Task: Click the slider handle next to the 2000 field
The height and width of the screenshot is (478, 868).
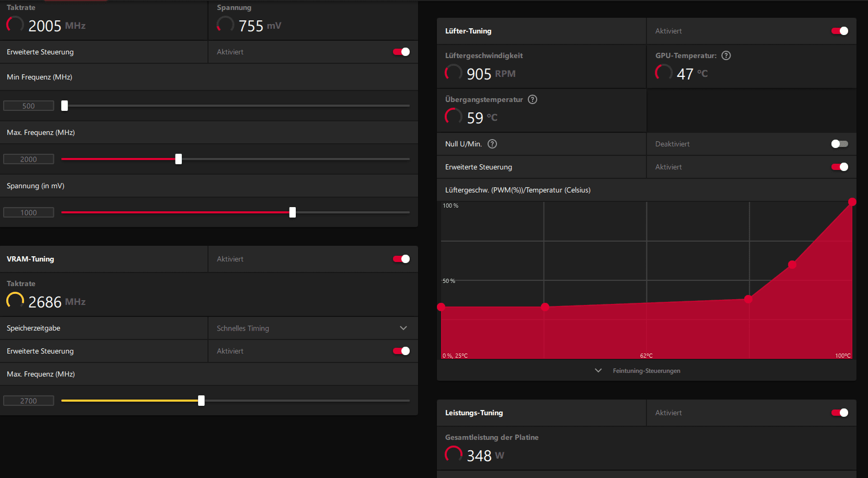Action: pyautogui.click(x=179, y=159)
